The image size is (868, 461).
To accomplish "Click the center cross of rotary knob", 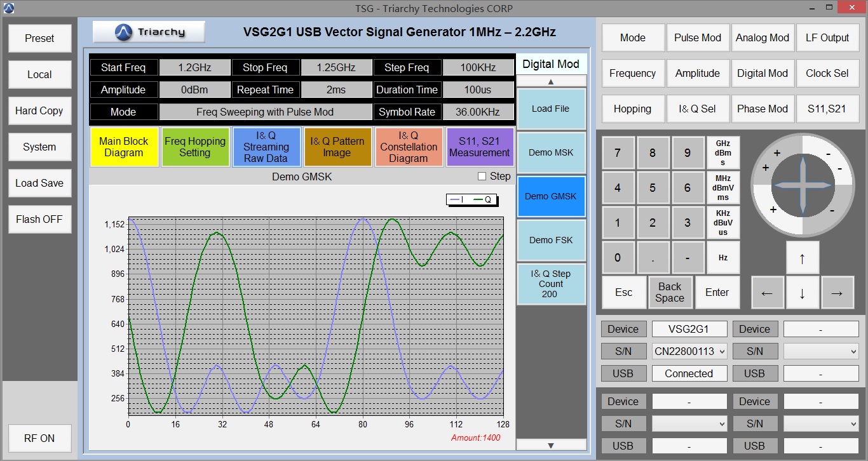I will tap(802, 185).
